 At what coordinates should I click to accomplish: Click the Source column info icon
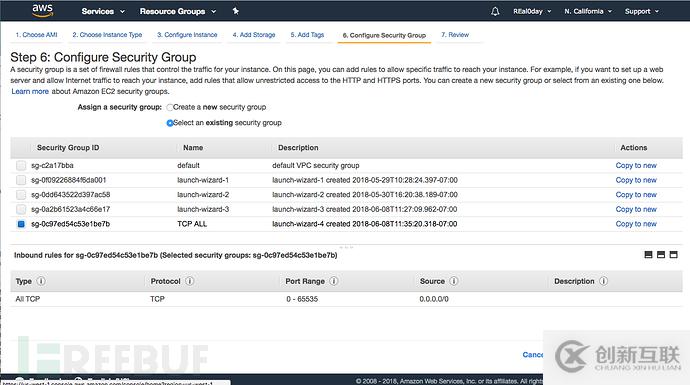[454, 281]
